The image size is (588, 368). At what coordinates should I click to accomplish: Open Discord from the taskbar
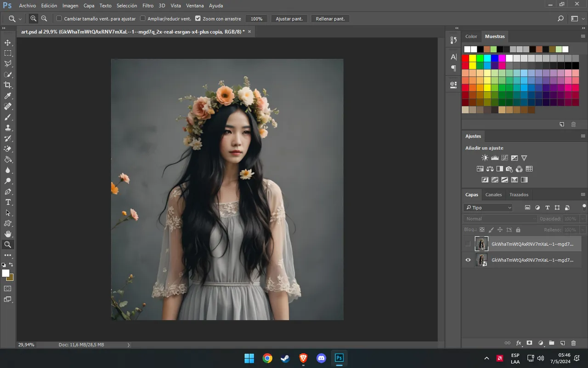[321, 358]
